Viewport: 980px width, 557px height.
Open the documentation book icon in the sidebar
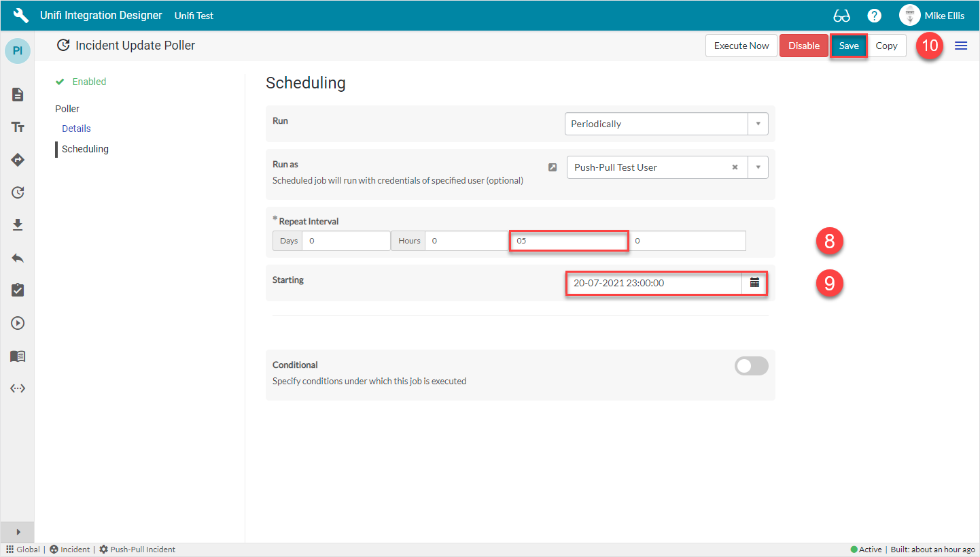pyautogui.click(x=17, y=356)
